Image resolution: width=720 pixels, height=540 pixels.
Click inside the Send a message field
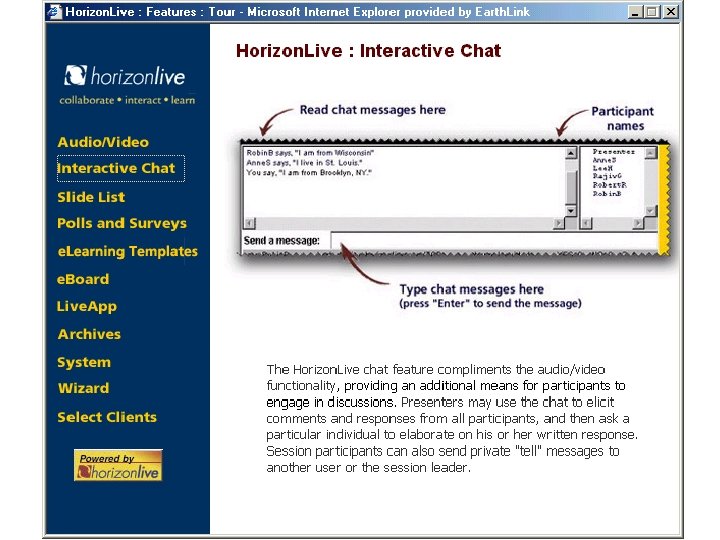(494, 240)
